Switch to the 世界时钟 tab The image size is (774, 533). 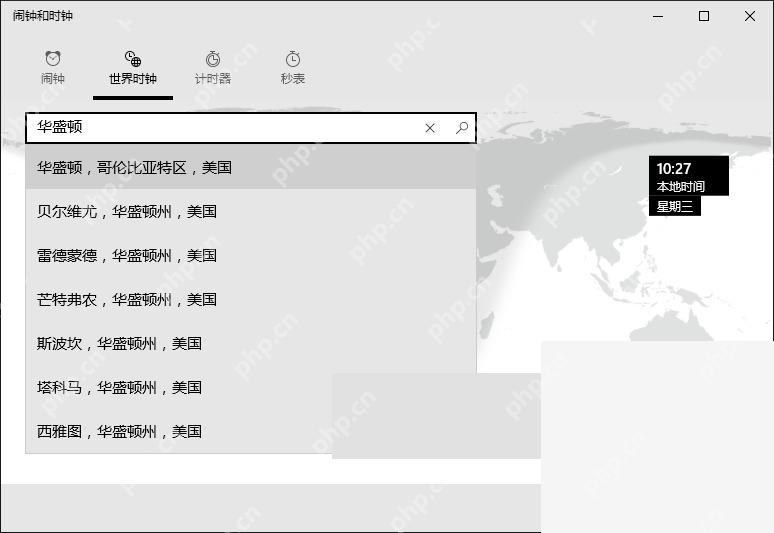click(x=133, y=68)
